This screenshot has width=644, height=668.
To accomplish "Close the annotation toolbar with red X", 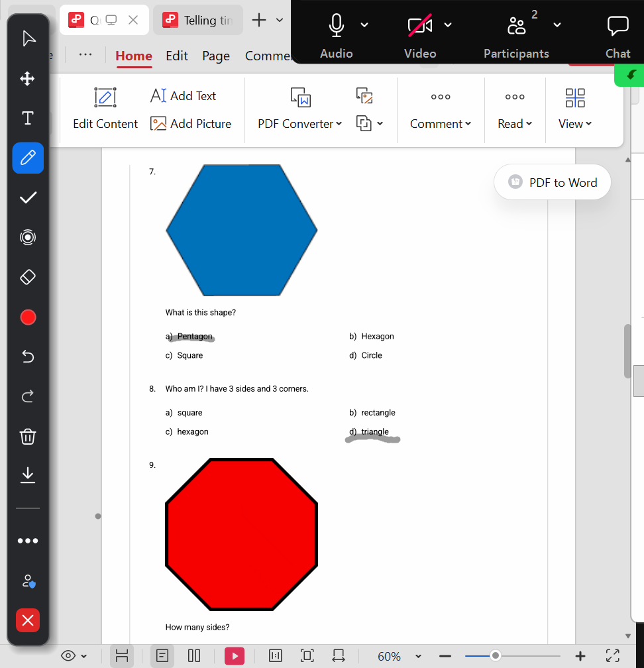I will [28, 620].
